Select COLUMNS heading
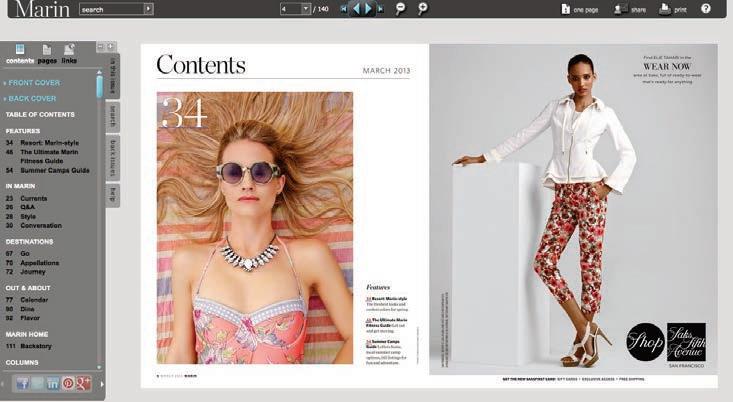 tap(22, 363)
